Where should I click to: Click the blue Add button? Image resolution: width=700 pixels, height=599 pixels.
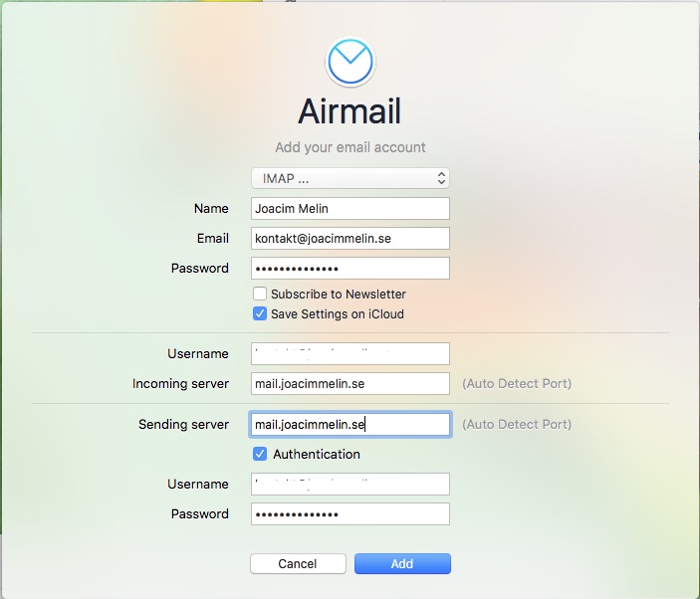coord(402,564)
